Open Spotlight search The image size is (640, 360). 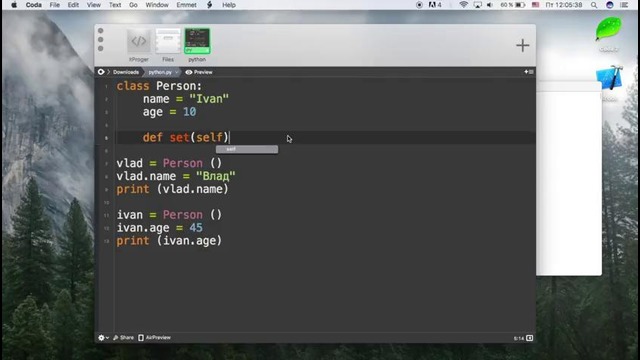[x=594, y=5]
